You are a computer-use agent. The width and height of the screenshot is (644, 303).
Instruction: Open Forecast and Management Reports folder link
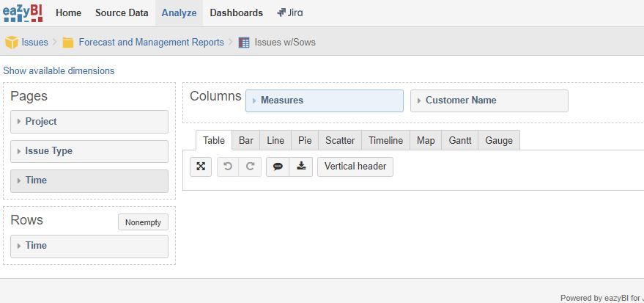coord(151,43)
